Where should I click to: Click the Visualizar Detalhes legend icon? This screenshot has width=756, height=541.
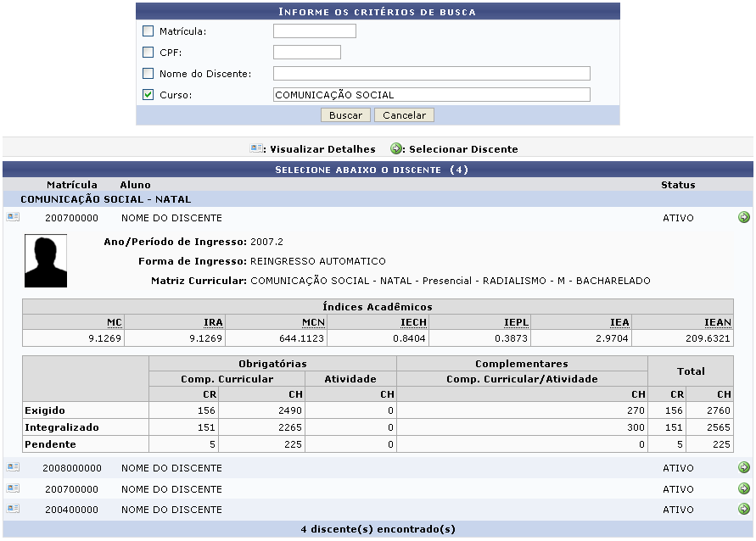point(256,148)
